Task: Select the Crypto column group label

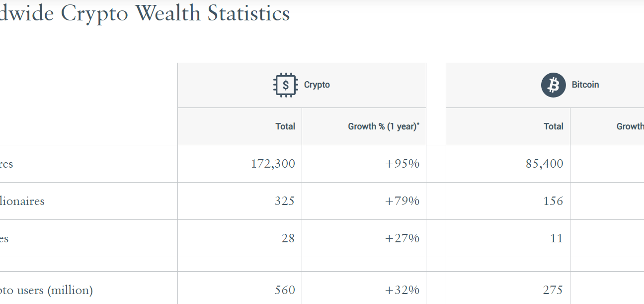Action: tap(317, 85)
